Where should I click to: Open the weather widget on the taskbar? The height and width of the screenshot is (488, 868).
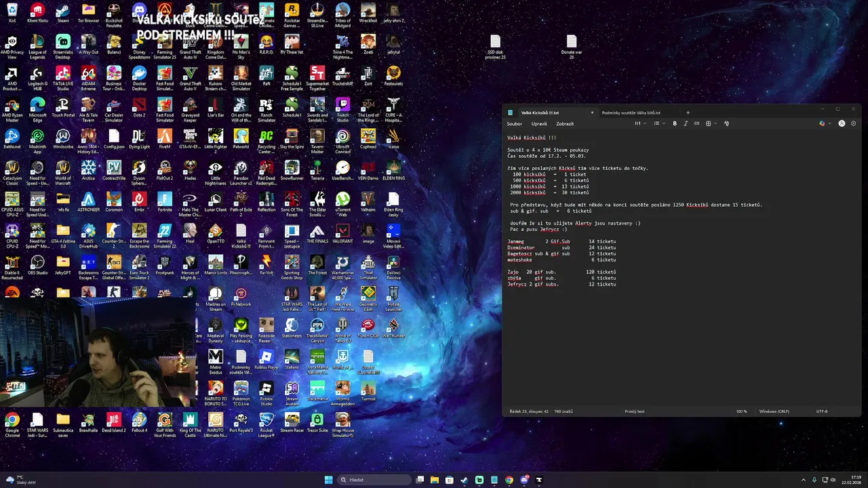coord(20,480)
